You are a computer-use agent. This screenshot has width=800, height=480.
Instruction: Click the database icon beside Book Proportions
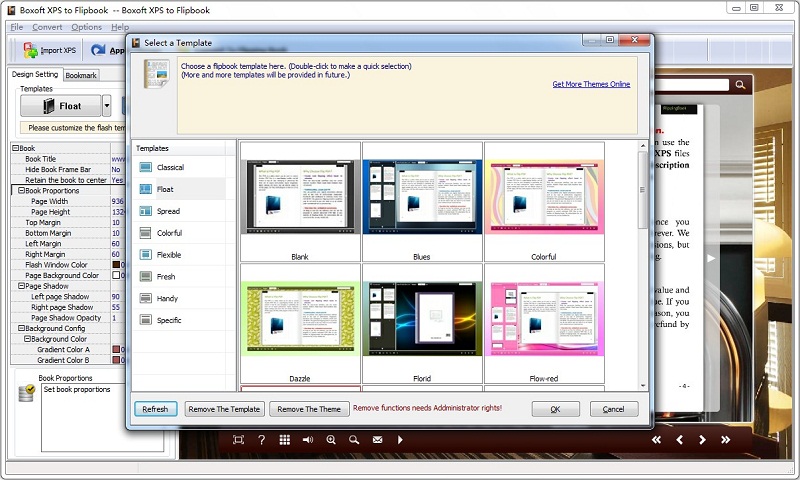[26, 393]
